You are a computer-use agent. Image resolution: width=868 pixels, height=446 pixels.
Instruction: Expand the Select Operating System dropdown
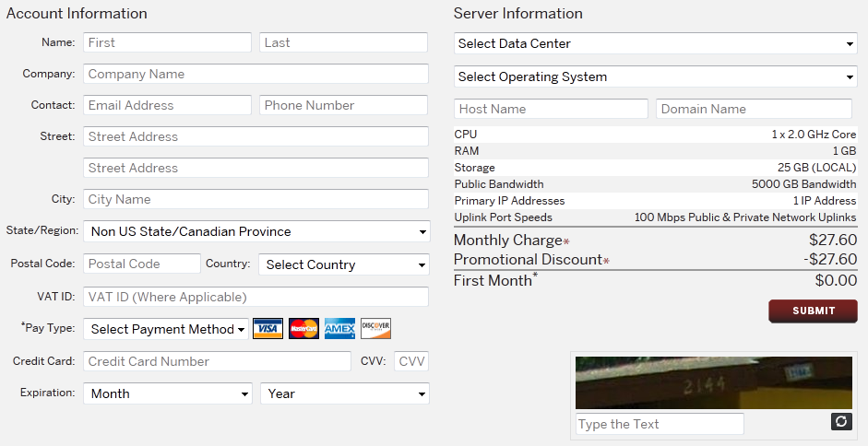656,76
